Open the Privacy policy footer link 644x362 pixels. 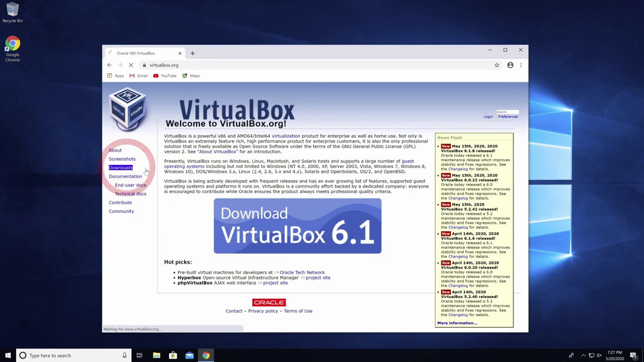click(x=263, y=311)
